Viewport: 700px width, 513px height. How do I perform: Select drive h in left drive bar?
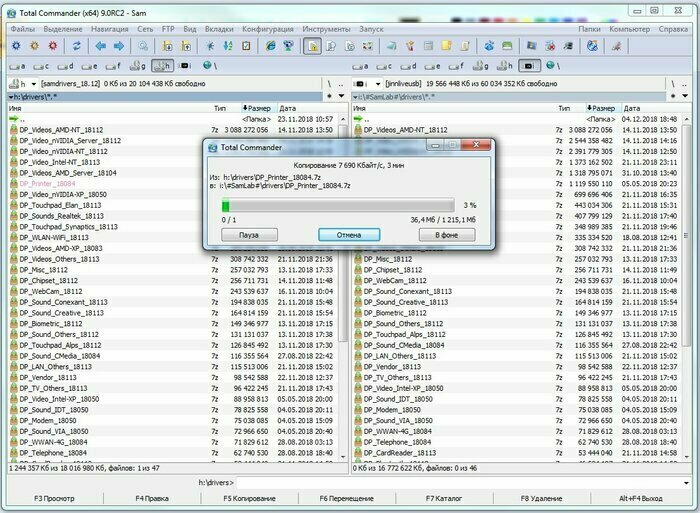pos(162,66)
